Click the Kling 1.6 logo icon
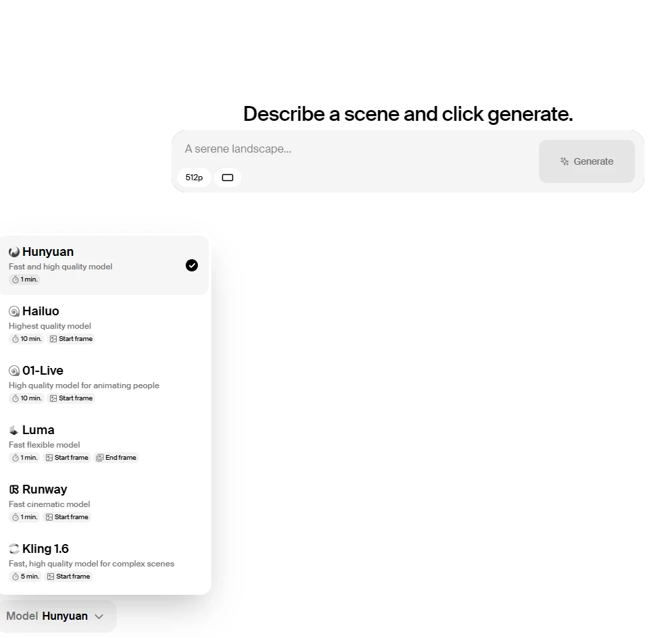Image resolution: width=672 pixels, height=638 pixels. point(14,549)
